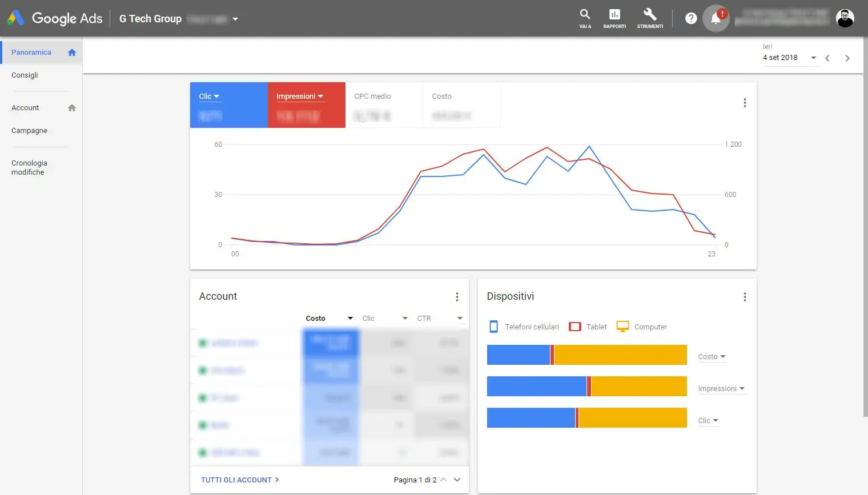
Task: Go to next date with right arrow
Action: (x=847, y=58)
